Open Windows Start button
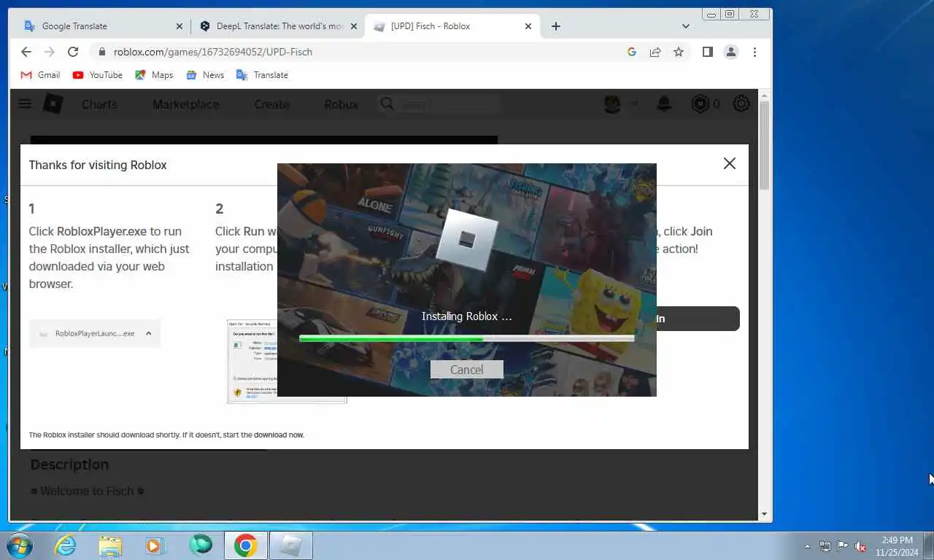 [19, 545]
